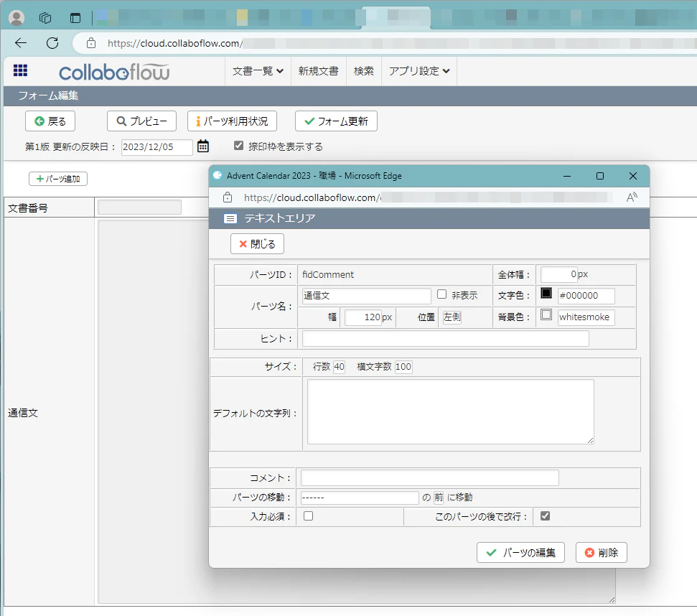The width and height of the screenshot is (697, 616).
Task: Toggle the 非表示 checkbox
Action: pyautogui.click(x=442, y=294)
